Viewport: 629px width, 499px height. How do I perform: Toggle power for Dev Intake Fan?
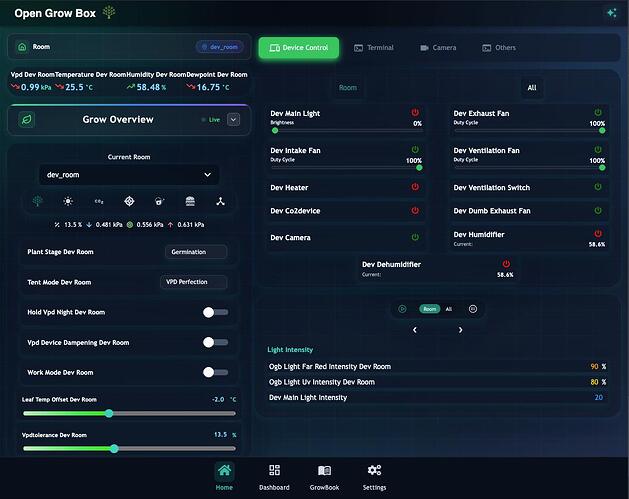tap(415, 150)
